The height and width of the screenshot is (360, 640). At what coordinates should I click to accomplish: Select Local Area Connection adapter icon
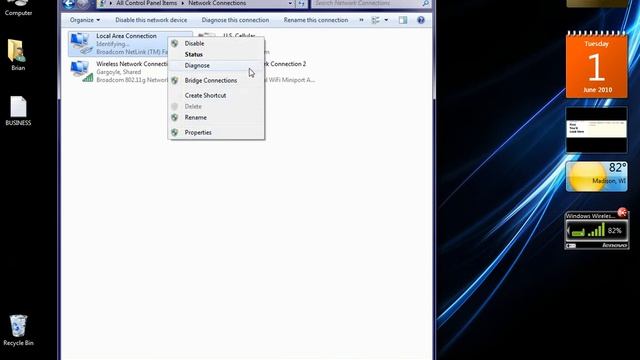coord(81,44)
